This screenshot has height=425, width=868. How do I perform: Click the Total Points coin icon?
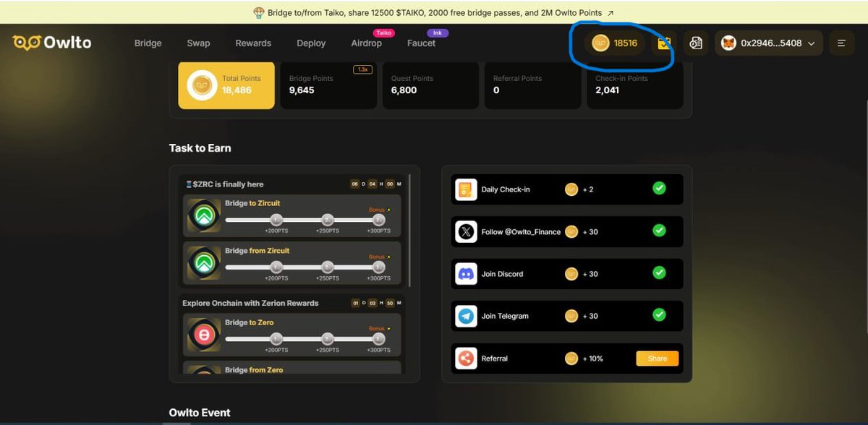[203, 85]
